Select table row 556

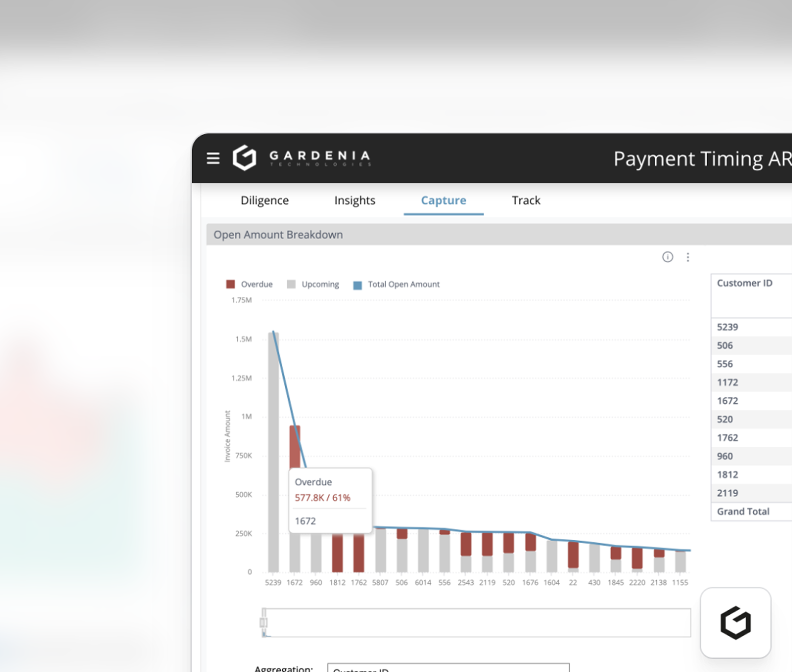tap(751, 364)
